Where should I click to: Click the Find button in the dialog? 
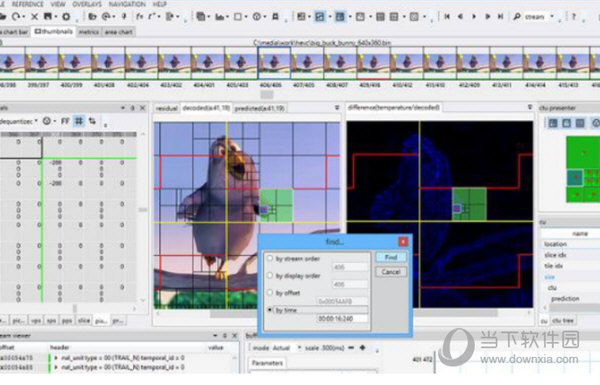pos(391,257)
